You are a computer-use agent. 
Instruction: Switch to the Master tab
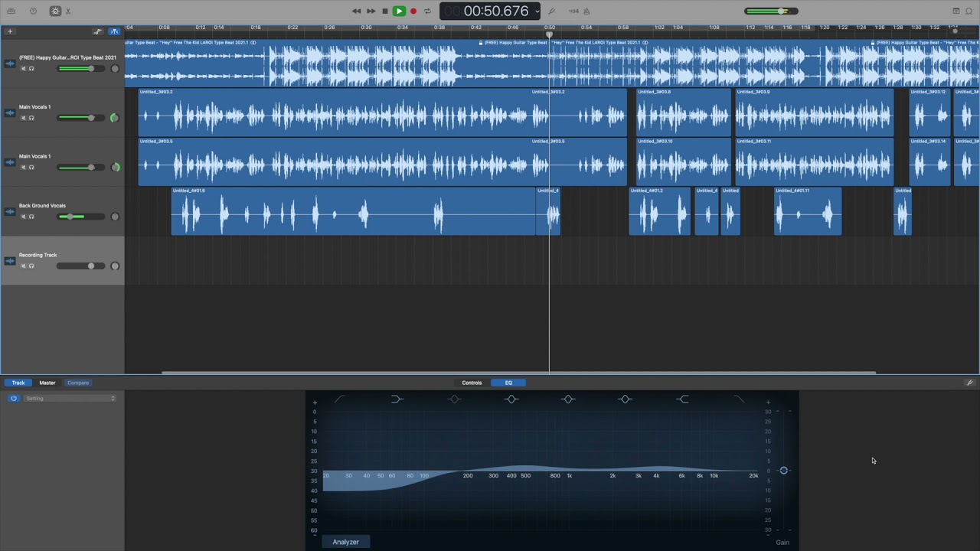pos(47,383)
